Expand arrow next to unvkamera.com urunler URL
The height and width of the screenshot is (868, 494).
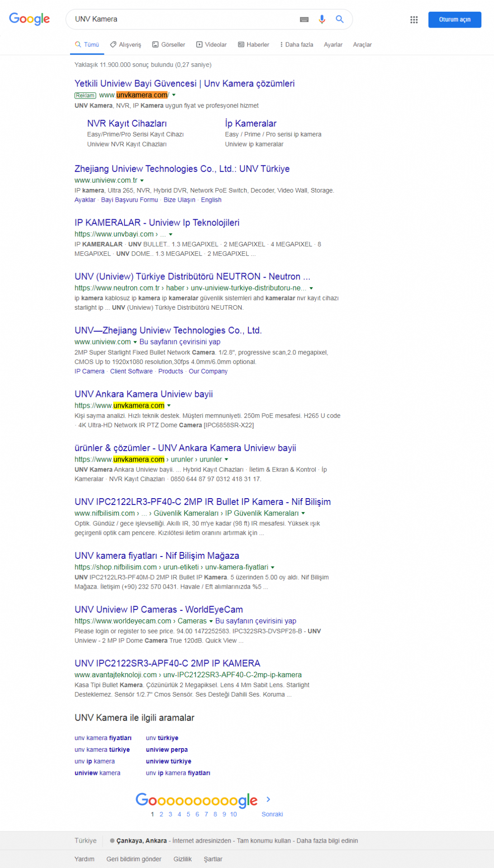[226, 459]
